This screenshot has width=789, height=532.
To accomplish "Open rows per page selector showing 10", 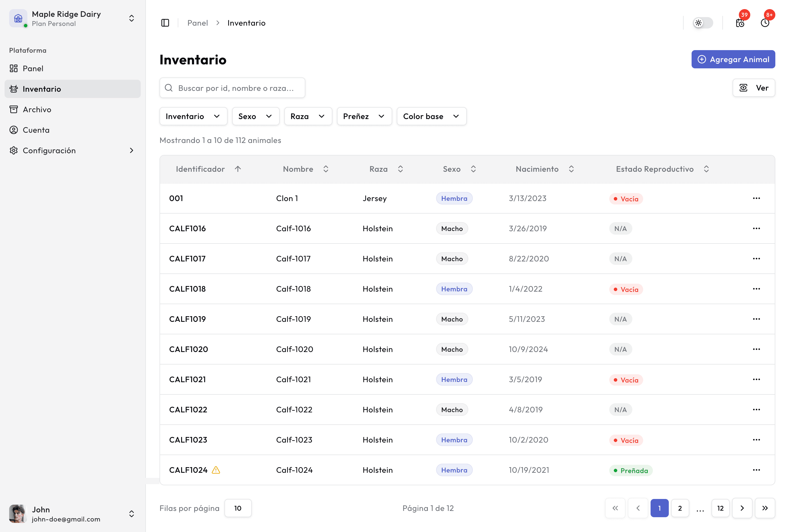I will 238,508.
